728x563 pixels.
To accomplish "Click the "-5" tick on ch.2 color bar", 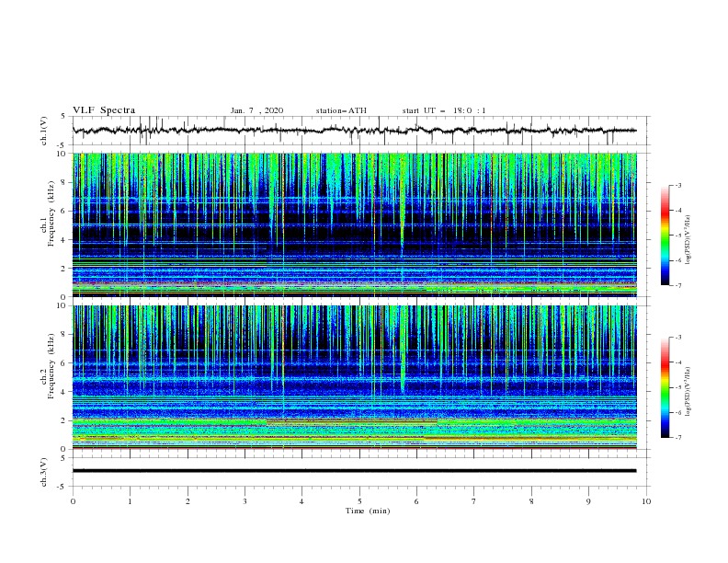I will point(677,387).
